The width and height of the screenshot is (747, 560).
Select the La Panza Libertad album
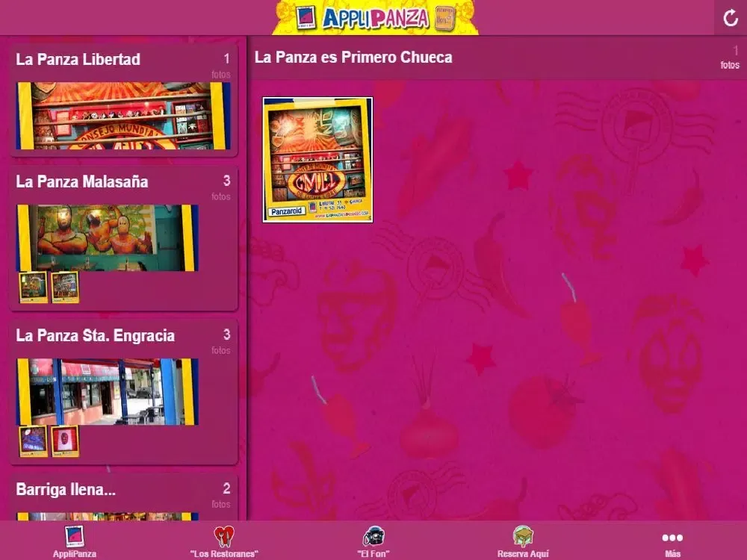[x=78, y=60]
